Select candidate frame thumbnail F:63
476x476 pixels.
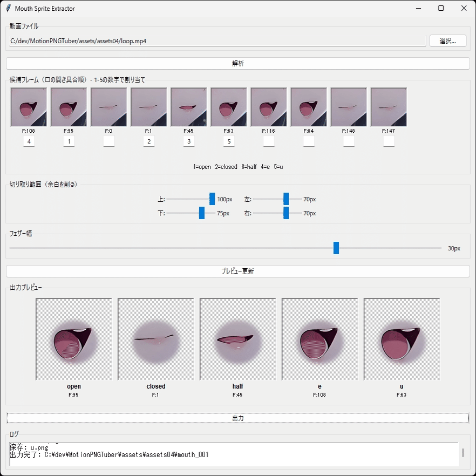coord(229,107)
